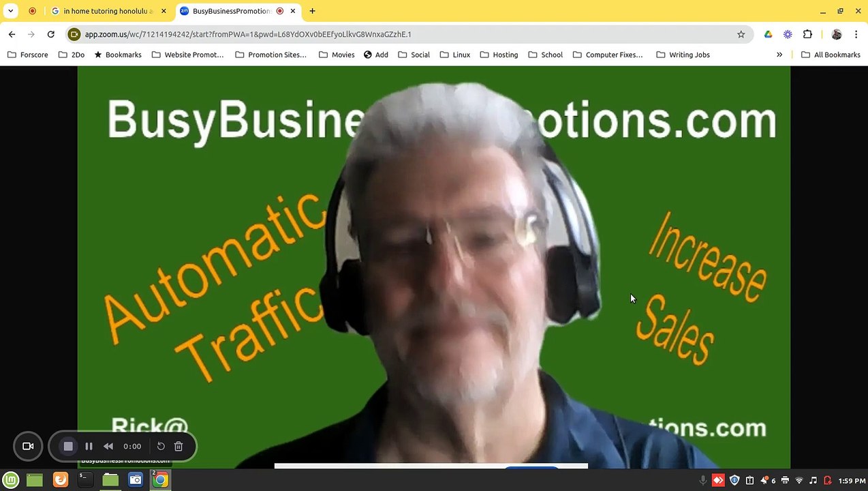The height and width of the screenshot is (491, 868).
Task: Click the Zoom video feed area
Action: (x=433, y=267)
